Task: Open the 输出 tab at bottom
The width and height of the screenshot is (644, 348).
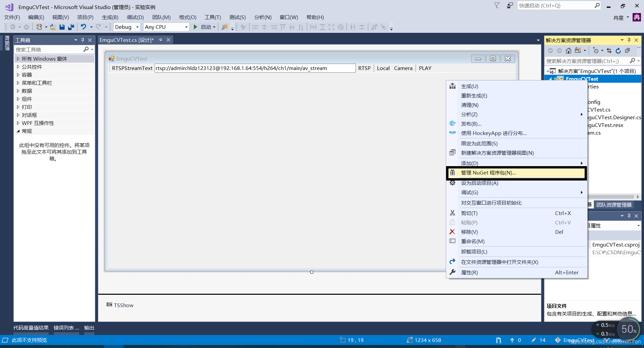Action: [x=89, y=328]
